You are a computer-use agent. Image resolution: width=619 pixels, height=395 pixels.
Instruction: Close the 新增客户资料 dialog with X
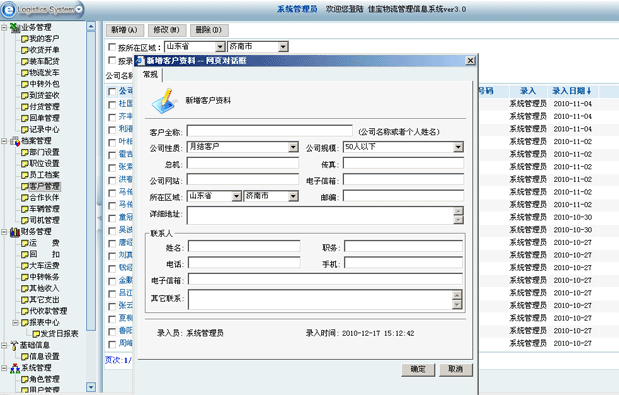(470, 60)
